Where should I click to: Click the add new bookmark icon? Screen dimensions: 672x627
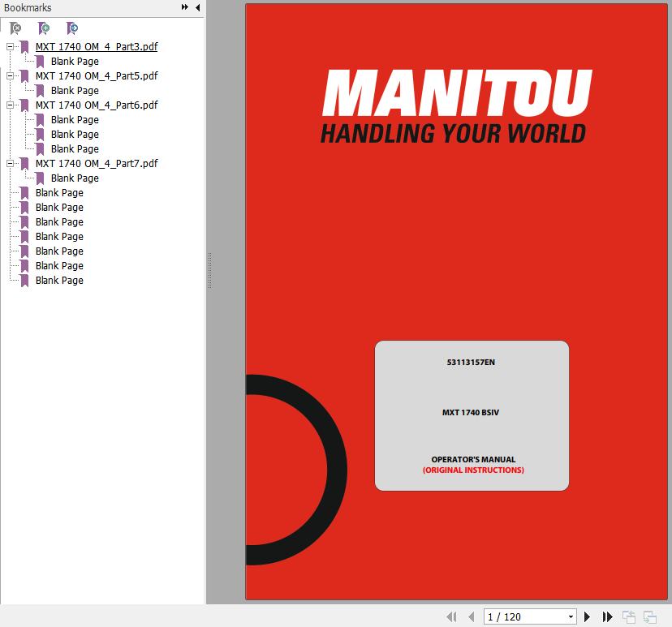(43, 28)
